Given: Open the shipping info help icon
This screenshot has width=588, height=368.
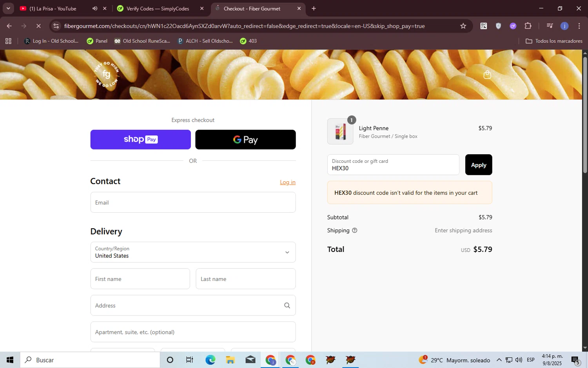Looking at the screenshot, I should [355, 230].
